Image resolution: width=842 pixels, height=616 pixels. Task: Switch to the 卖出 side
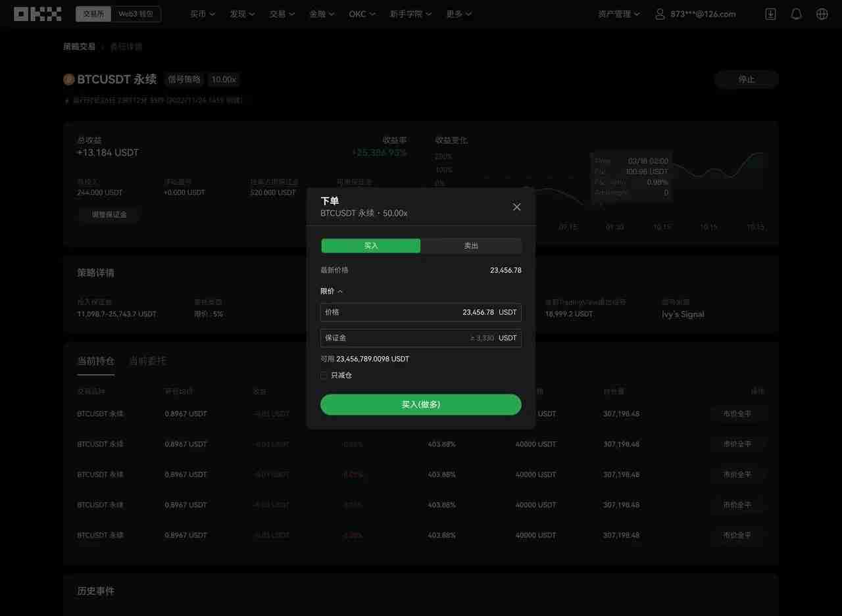tap(471, 245)
